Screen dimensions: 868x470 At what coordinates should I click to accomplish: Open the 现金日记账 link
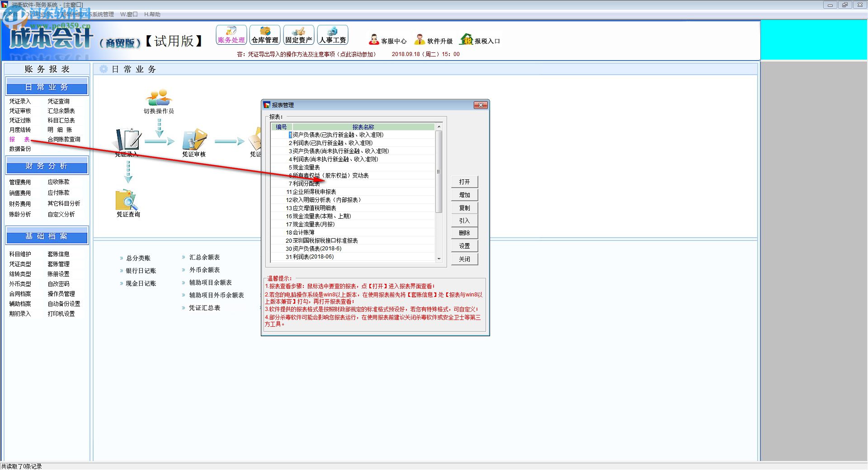[141, 283]
